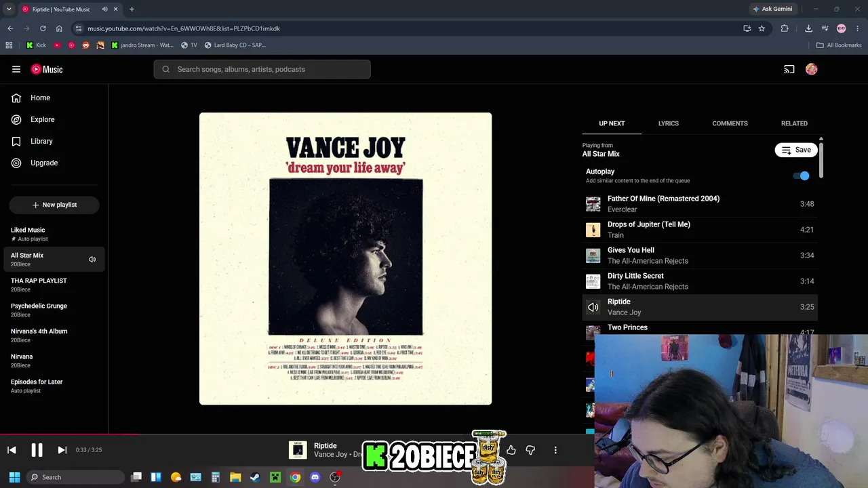
Task: Create a new playlist
Action: [54, 205]
